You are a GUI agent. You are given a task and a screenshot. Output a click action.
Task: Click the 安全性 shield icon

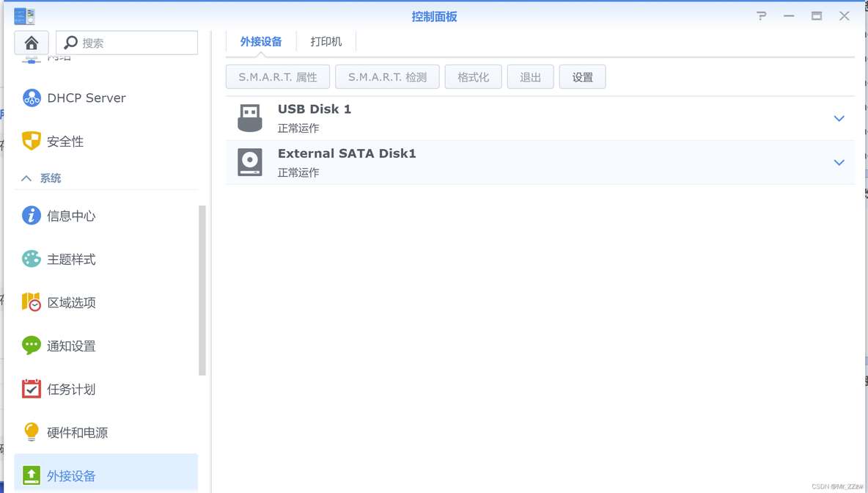pyautogui.click(x=32, y=142)
